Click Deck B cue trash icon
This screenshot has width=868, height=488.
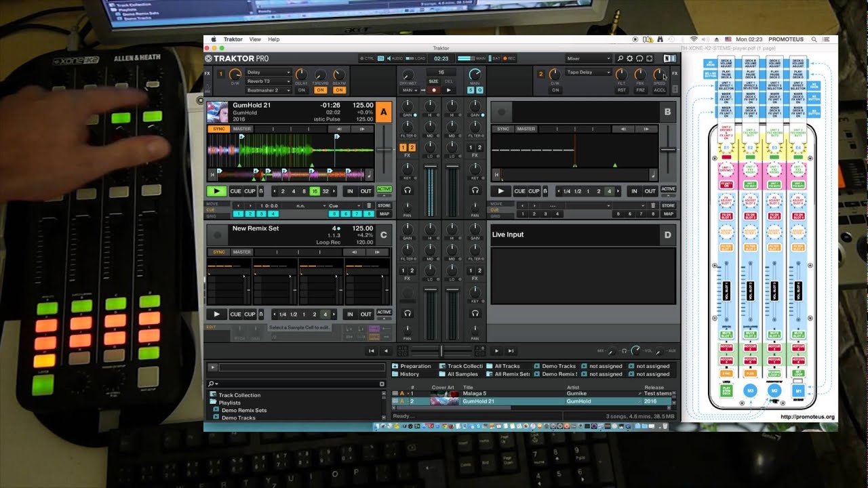coord(653,205)
